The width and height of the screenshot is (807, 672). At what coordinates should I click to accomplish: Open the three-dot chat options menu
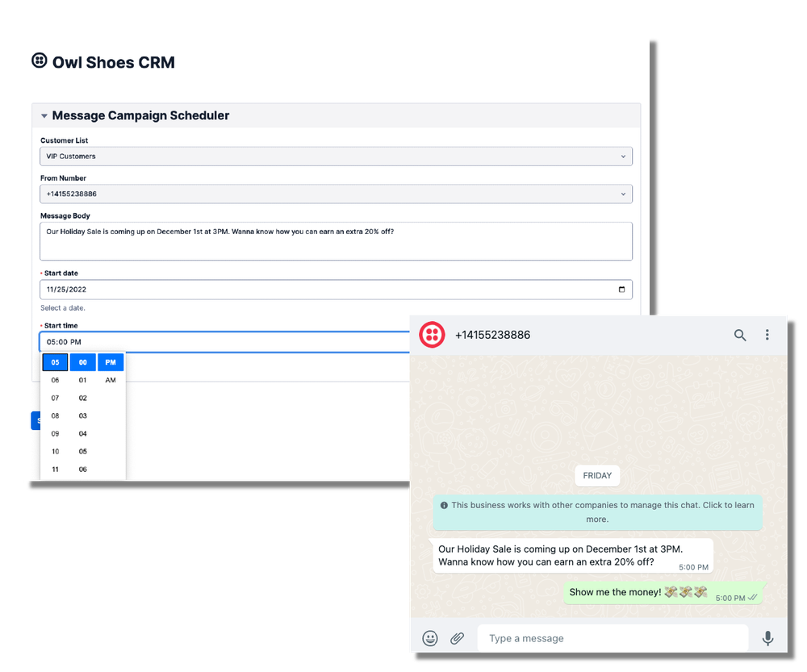point(767,335)
